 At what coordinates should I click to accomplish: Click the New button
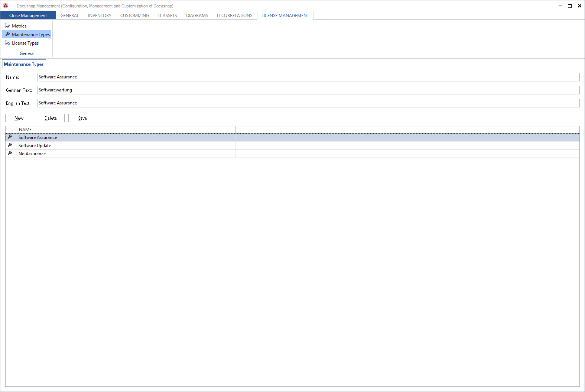coord(19,118)
